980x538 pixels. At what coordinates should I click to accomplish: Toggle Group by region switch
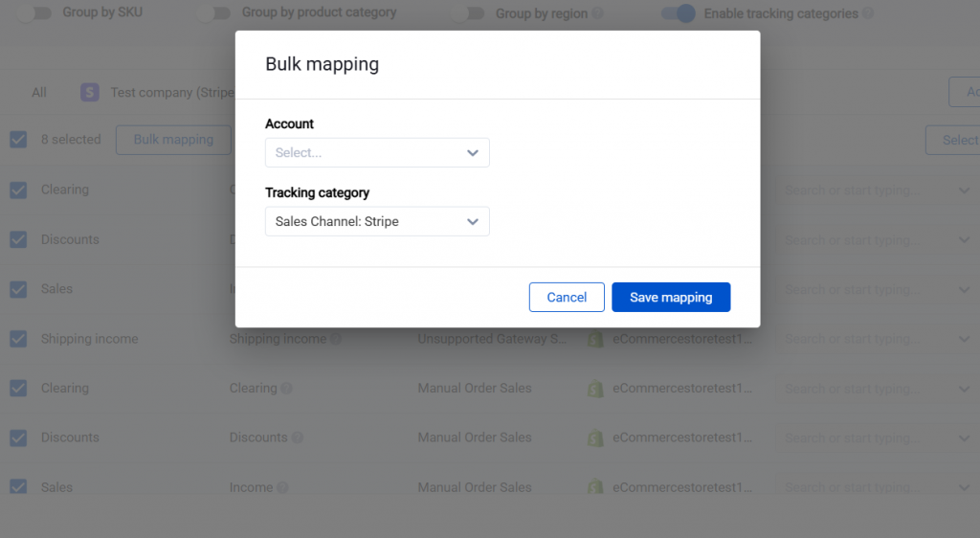point(467,13)
